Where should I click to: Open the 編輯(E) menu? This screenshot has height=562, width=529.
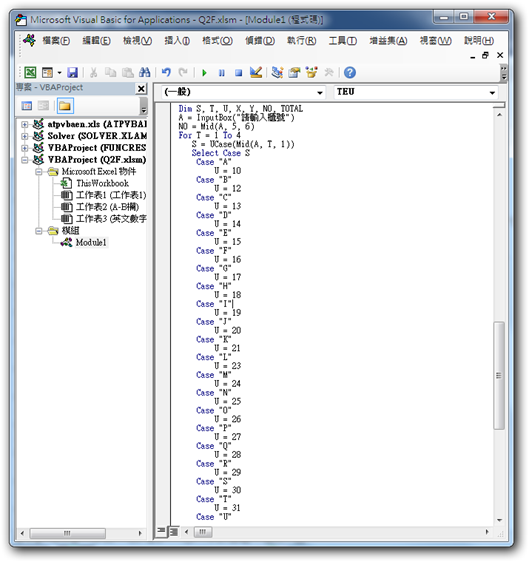click(x=96, y=41)
